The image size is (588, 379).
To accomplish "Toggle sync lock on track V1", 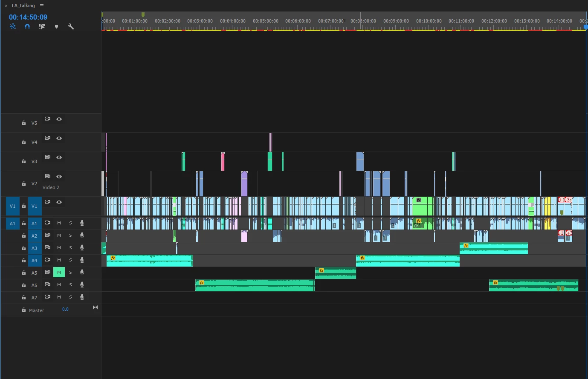I will [48, 202].
